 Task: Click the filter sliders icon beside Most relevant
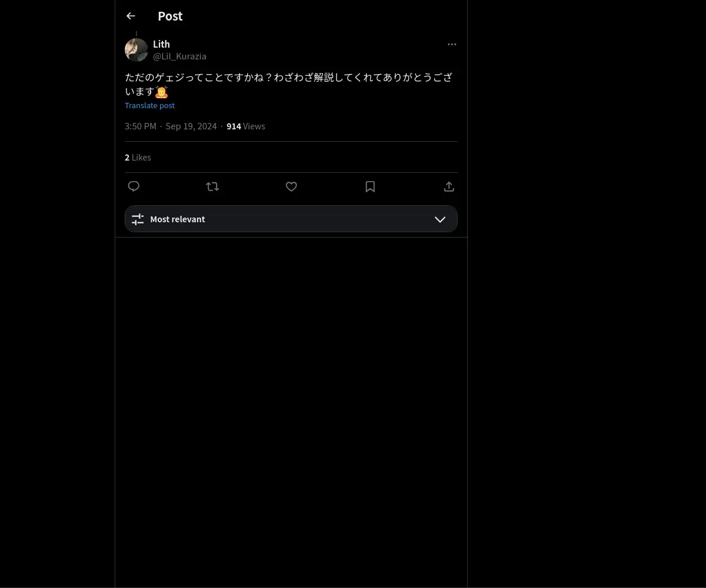[x=138, y=219]
